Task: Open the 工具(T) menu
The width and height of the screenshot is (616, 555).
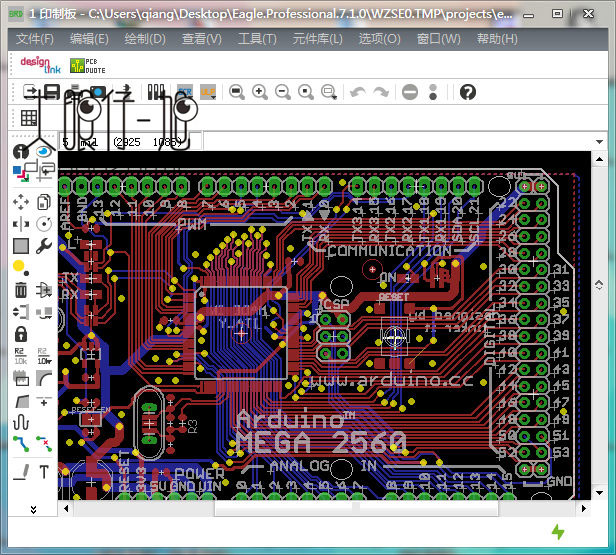Action: (x=257, y=39)
